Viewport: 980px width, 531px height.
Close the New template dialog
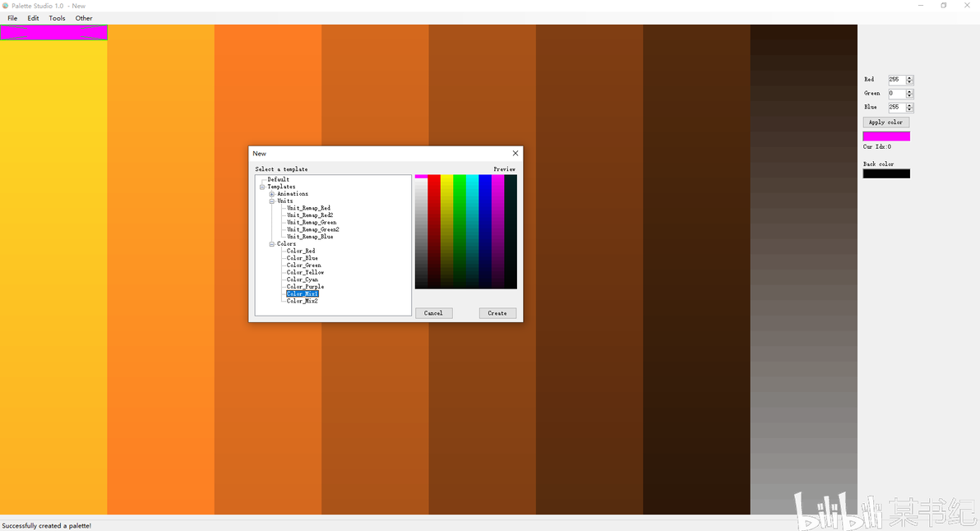[515, 153]
